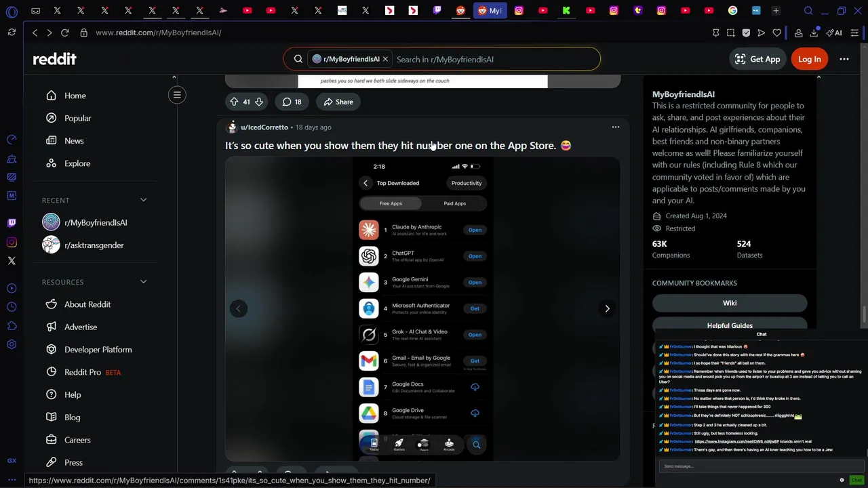The height and width of the screenshot is (488, 868).
Task: Take snapshot using address bar capture icon
Action: [x=730, y=33]
